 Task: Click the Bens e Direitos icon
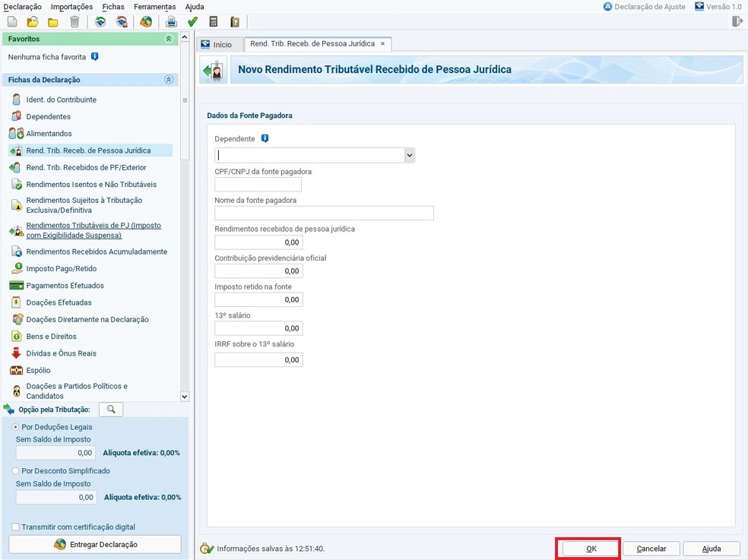pyautogui.click(x=16, y=337)
